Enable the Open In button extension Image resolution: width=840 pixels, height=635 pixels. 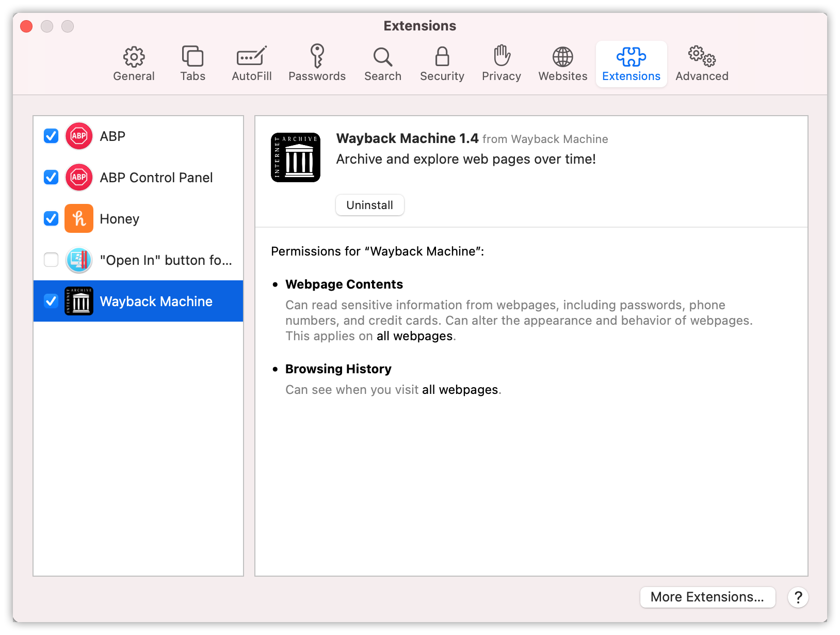coord(51,260)
